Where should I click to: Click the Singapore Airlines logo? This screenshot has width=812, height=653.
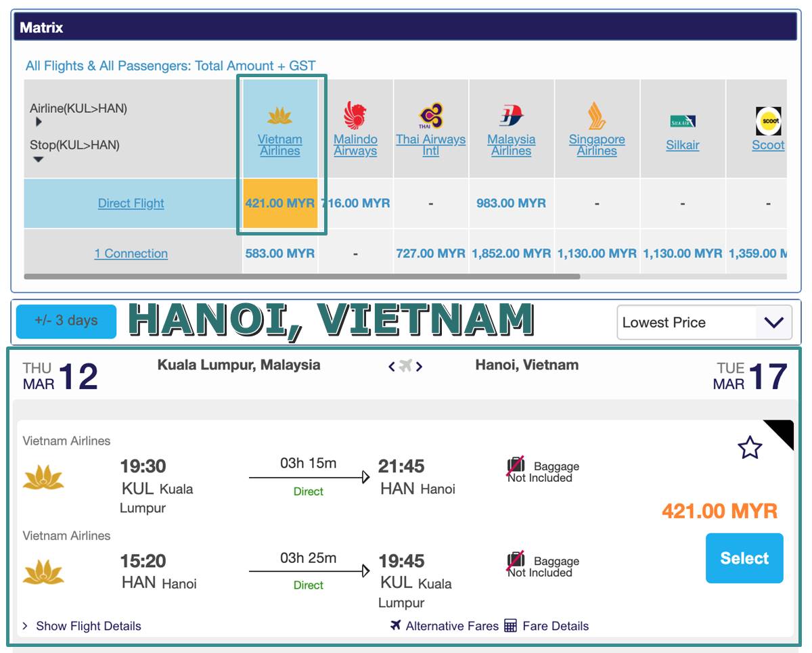pyautogui.click(x=596, y=116)
